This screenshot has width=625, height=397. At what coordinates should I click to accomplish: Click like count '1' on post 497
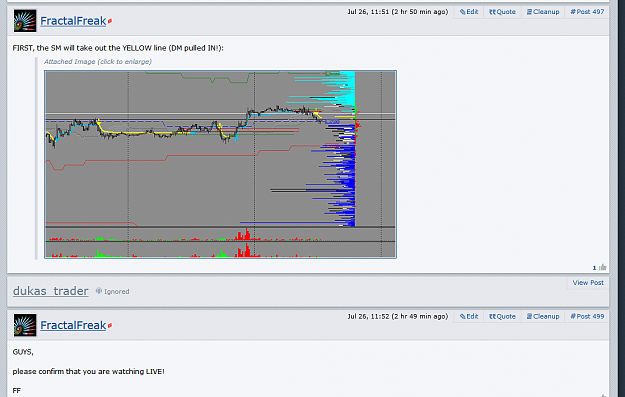click(x=594, y=268)
